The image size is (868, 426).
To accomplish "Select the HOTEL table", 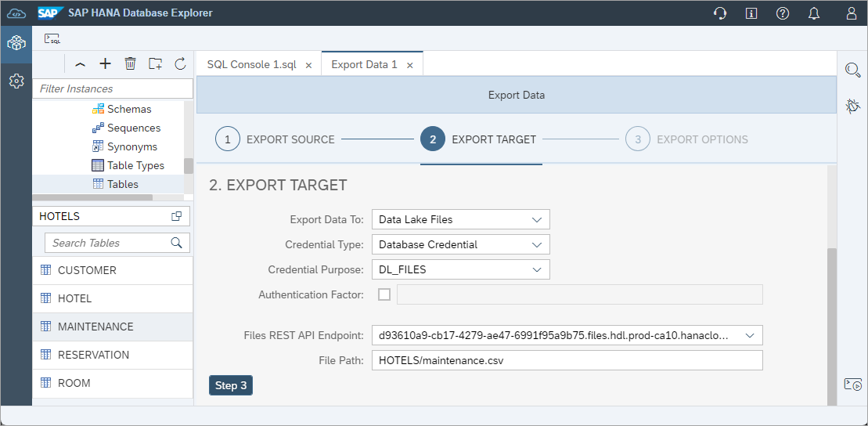I will 113,298.
